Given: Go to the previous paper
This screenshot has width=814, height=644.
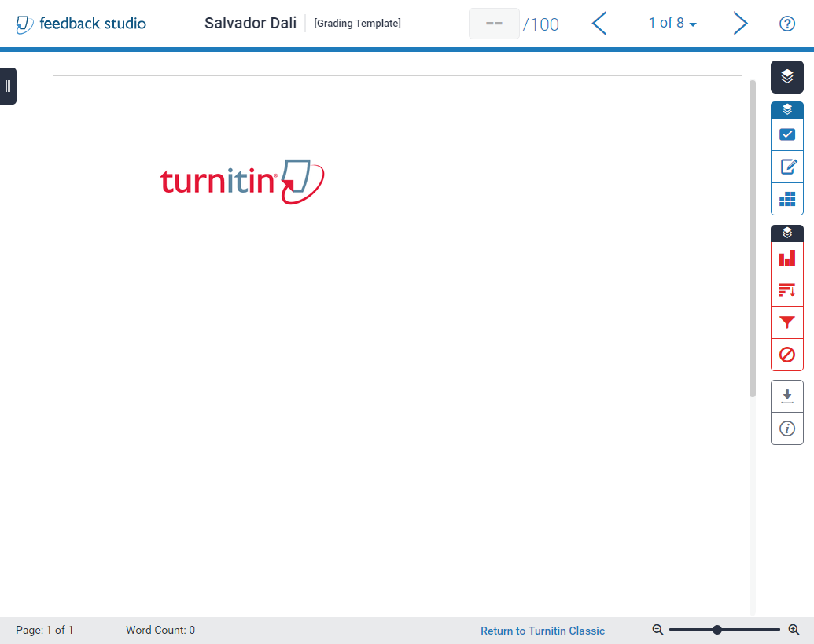Looking at the screenshot, I should tap(599, 24).
